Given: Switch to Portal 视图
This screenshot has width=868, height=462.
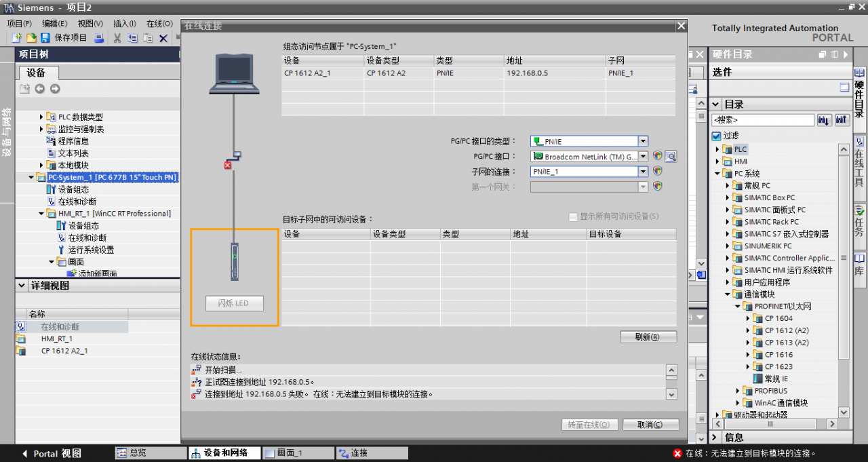Looking at the screenshot, I should pos(52,453).
